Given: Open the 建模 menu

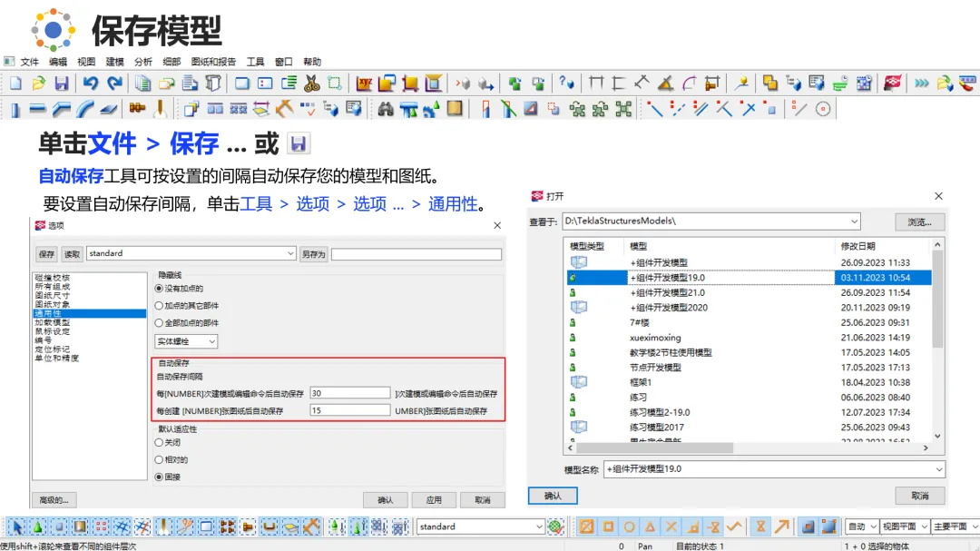Looking at the screenshot, I should pos(115,62).
